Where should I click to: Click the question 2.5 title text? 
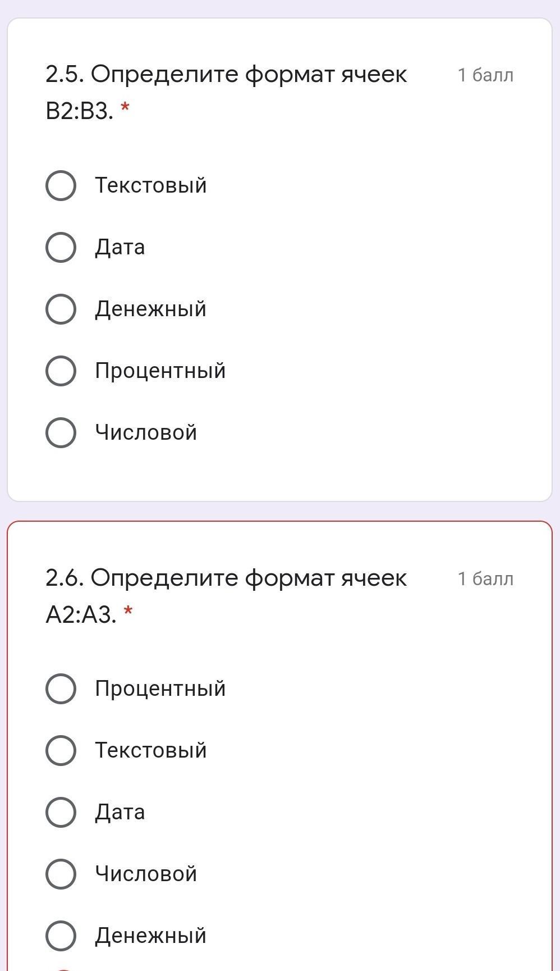226,93
